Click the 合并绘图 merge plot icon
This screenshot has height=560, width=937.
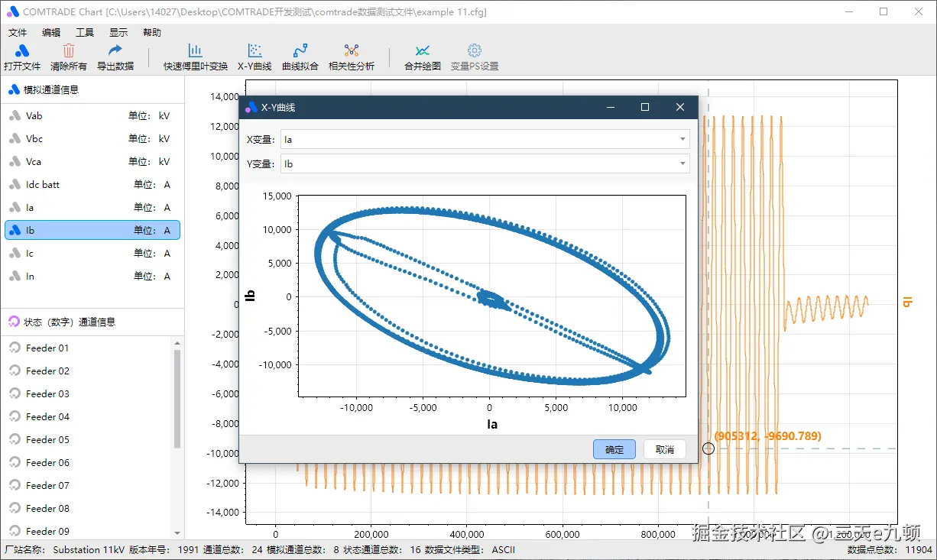coord(423,50)
